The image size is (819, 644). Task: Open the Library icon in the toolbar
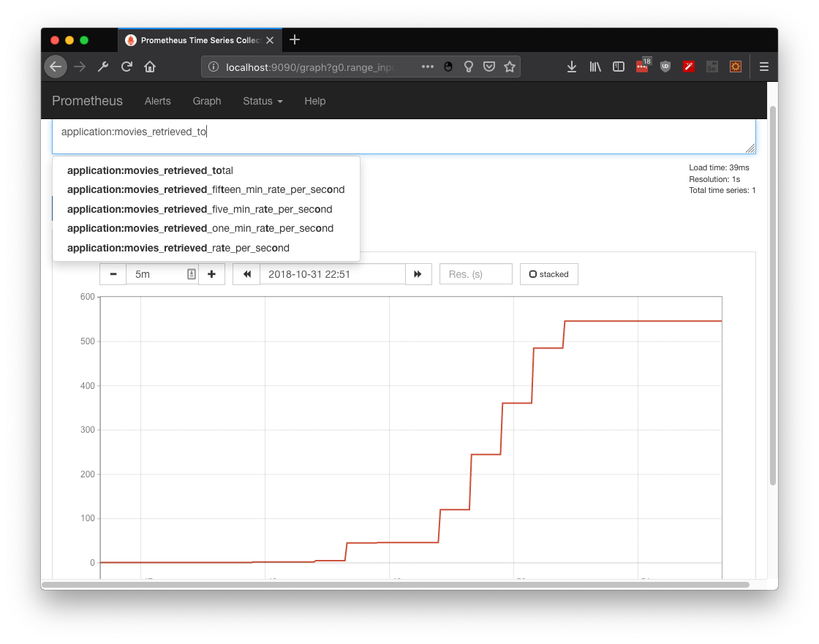595,66
